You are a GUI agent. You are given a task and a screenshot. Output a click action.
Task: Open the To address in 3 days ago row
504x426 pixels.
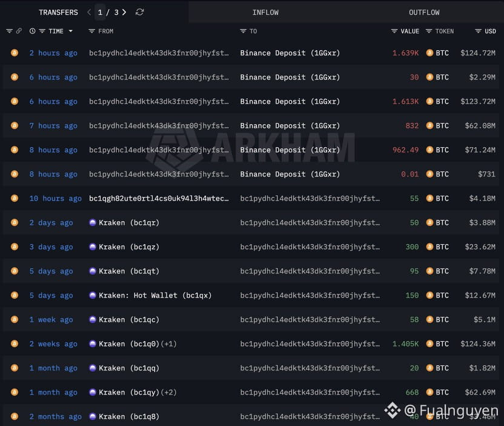click(x=310, y=247)
